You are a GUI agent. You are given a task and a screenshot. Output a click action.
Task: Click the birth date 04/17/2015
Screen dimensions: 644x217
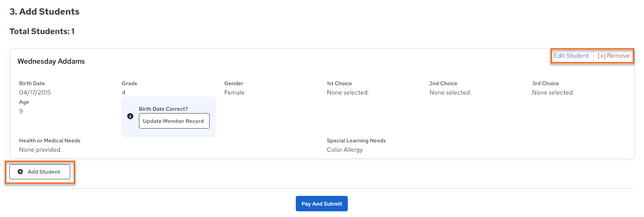point(35,92)
